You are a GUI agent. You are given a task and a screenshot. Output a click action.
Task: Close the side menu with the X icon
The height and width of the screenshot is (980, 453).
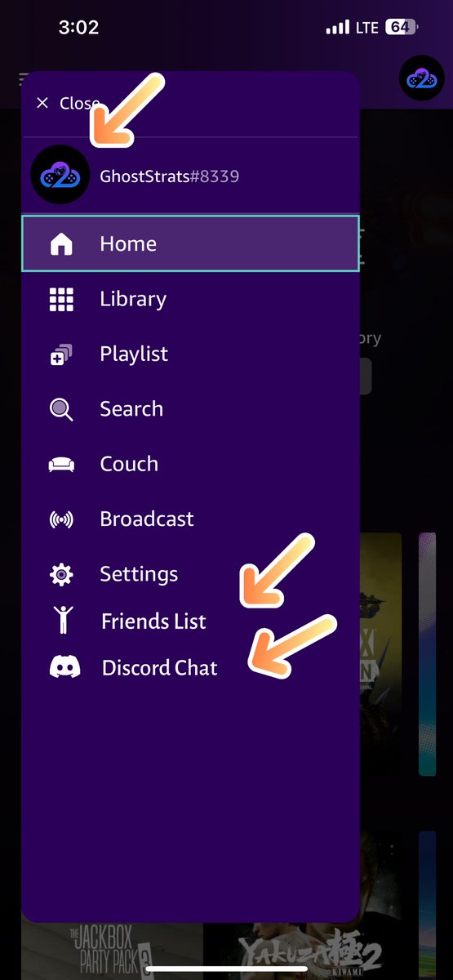(42, 103)
